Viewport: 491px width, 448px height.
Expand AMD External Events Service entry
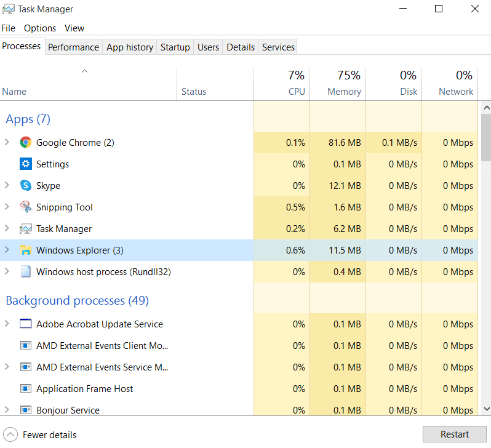point(7,367)
